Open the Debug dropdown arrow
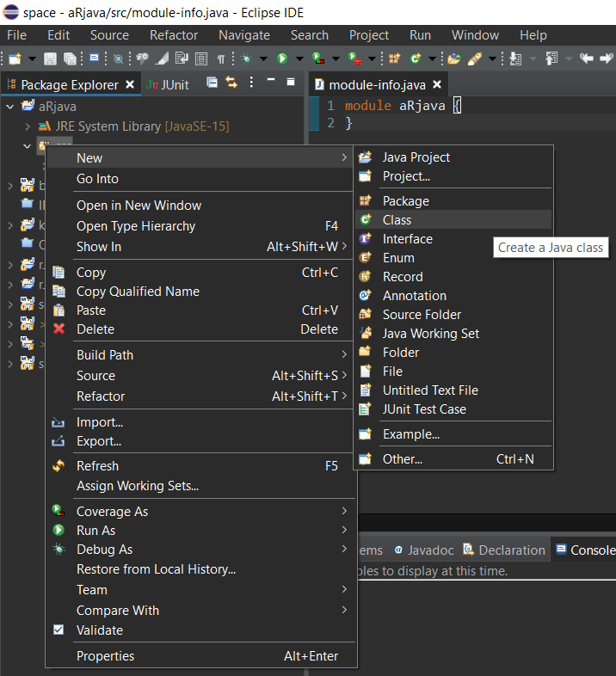 (x=263, y=58)
